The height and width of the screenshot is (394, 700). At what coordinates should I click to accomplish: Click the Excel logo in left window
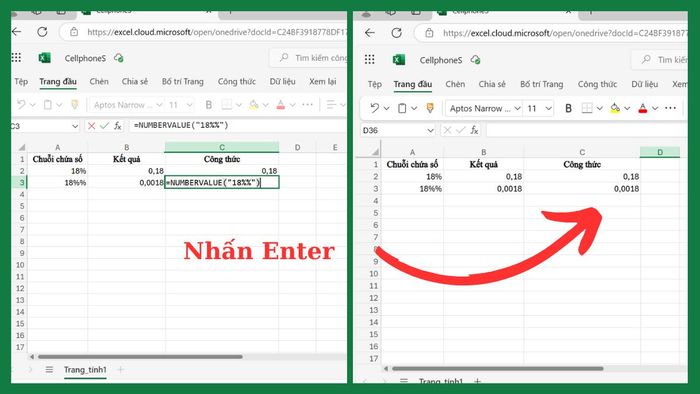pyautogui.click(x=44, y=58)
